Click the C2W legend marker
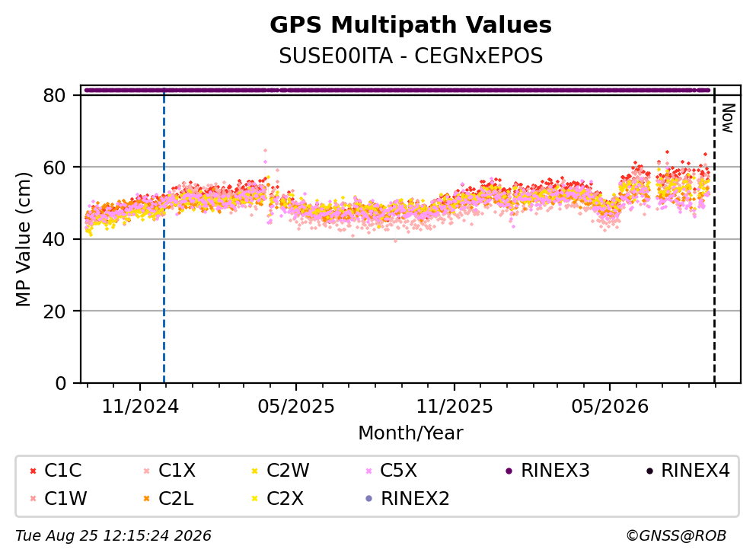This screenshot has width=756, height=559. click(x=255, y=471)
